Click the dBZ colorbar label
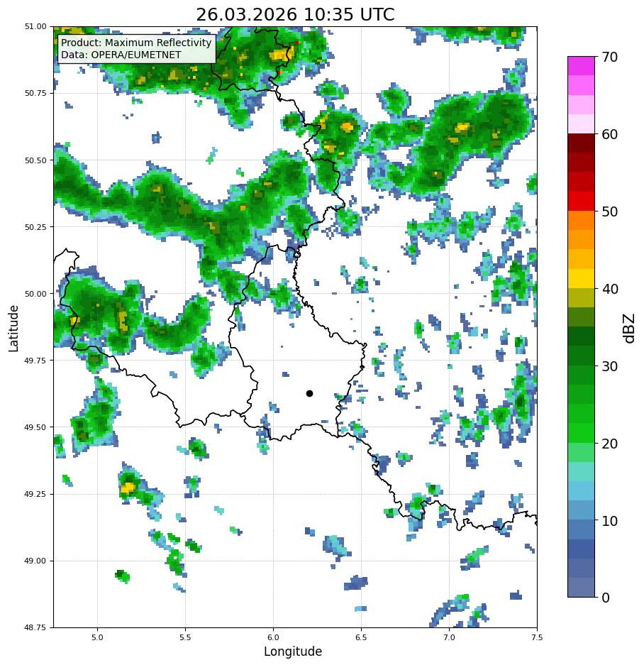Screen dimensions: 644x665 click(629, 328)
